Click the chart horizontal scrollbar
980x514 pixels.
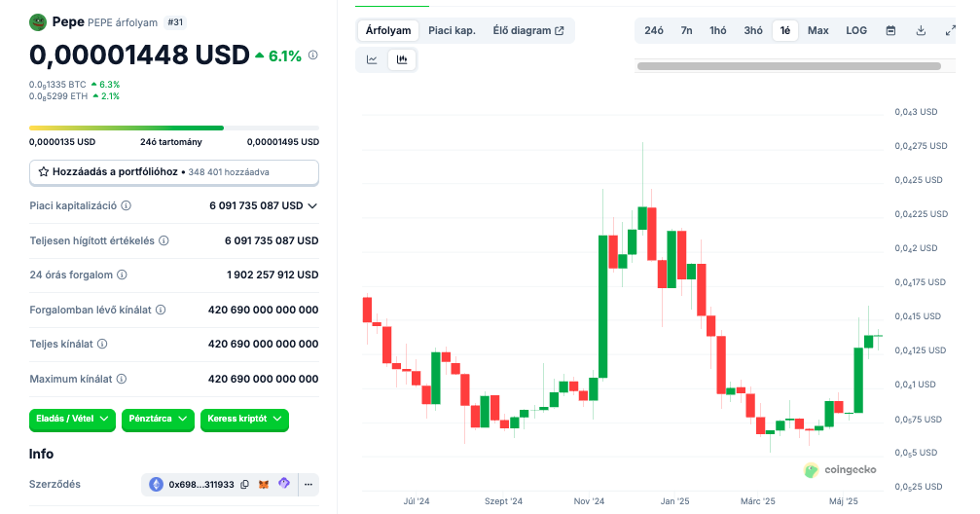(788, 66)
